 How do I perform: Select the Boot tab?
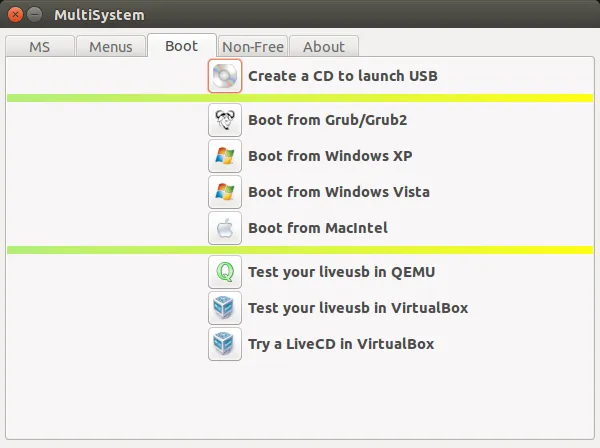point(181,46)
